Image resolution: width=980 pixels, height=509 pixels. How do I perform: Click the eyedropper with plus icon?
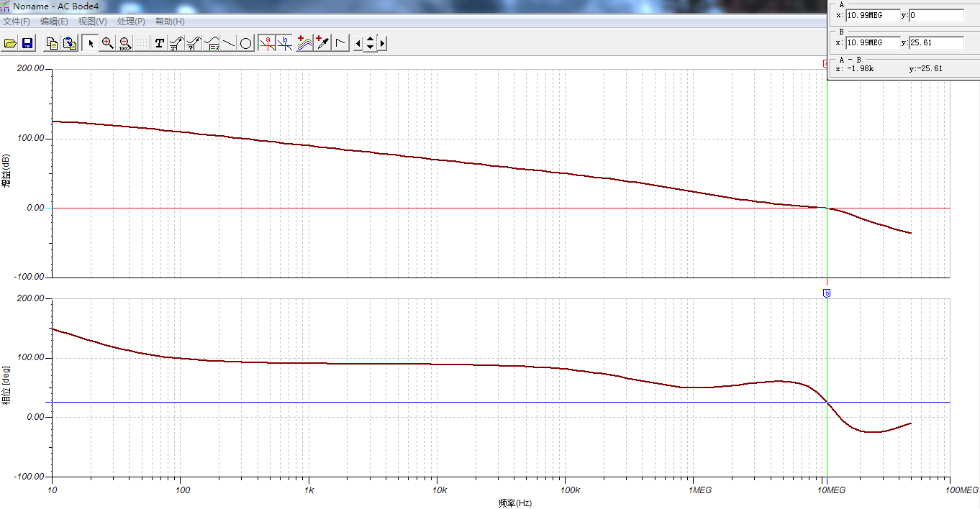[x=322, y=43]
